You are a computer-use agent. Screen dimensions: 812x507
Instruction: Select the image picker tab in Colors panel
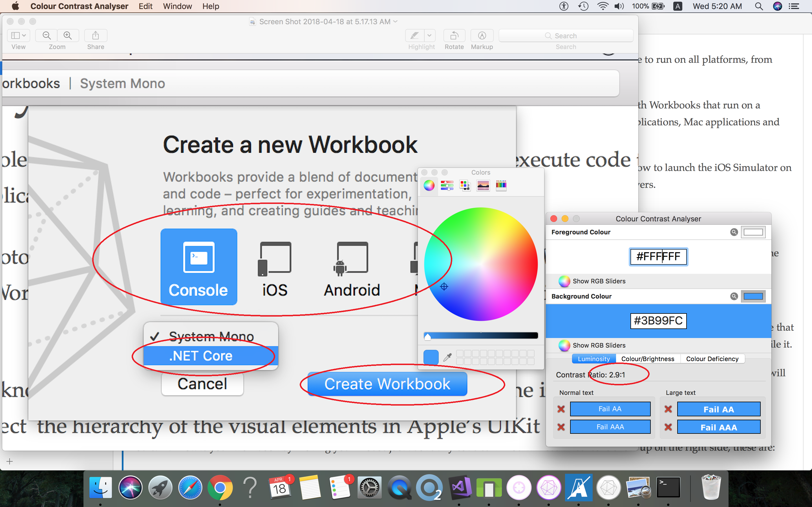click(483, 185)
